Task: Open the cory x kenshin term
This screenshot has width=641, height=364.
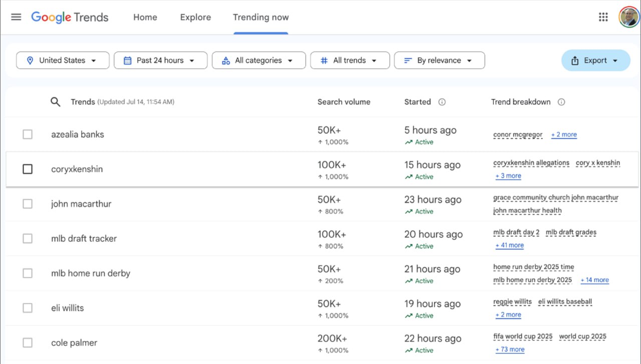Action: point(598,163)
